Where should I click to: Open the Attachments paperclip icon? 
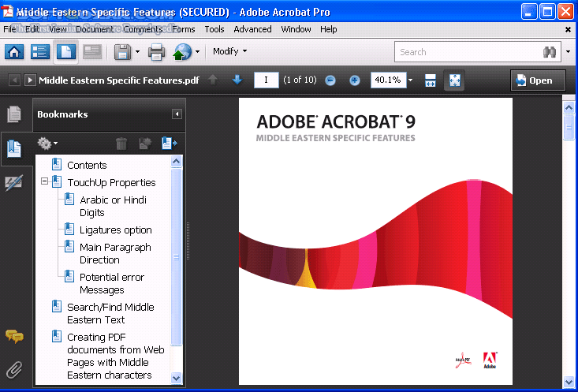[x=14, y=369]
